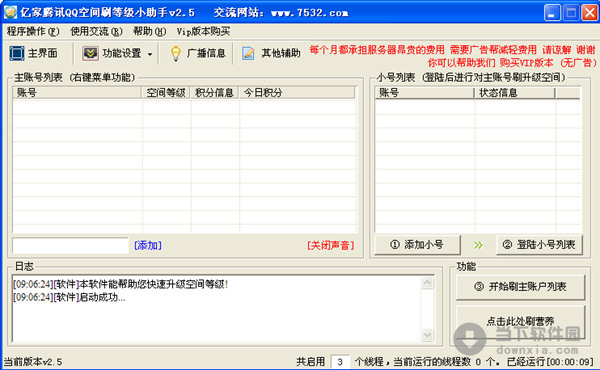Image resolution: width=600 pixels, height=370 pixels.
Task: Open the Vip版本购买 menu
Action: coord(203,31)
